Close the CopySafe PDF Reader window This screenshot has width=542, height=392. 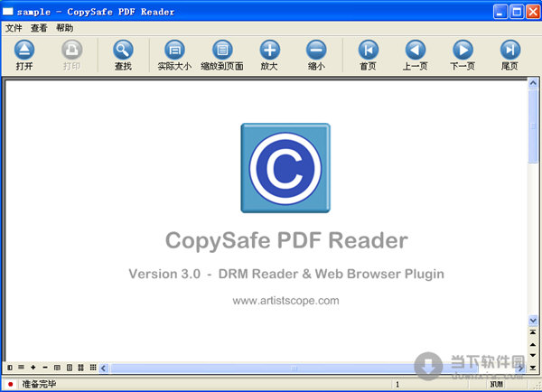point(533,12)
